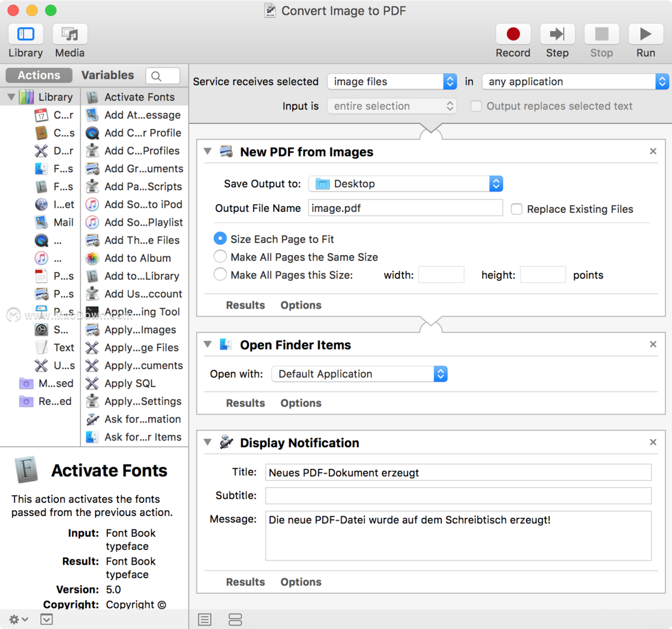Click the width input field

coord(441,274)
